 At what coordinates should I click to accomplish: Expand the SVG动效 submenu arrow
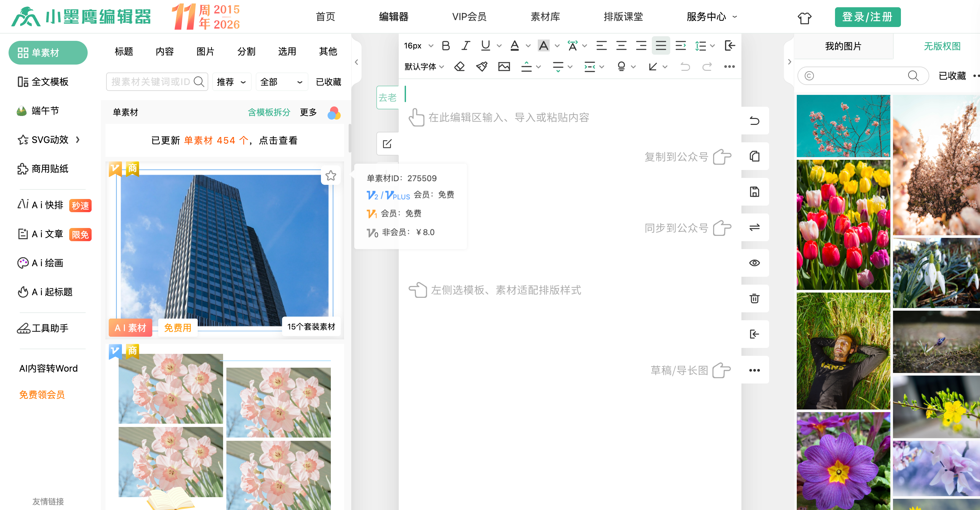pos(78,140)
